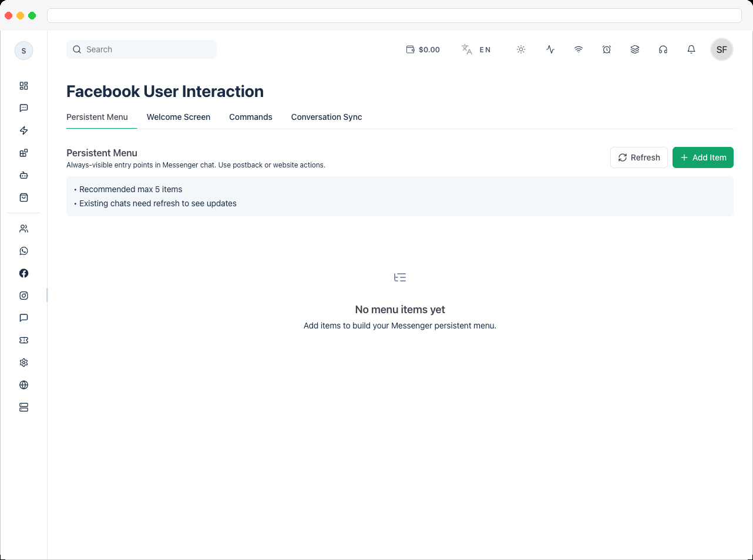Click the sidebar collapse handle
This screenshot has width=753, height=560.
(x=47, y=295)
